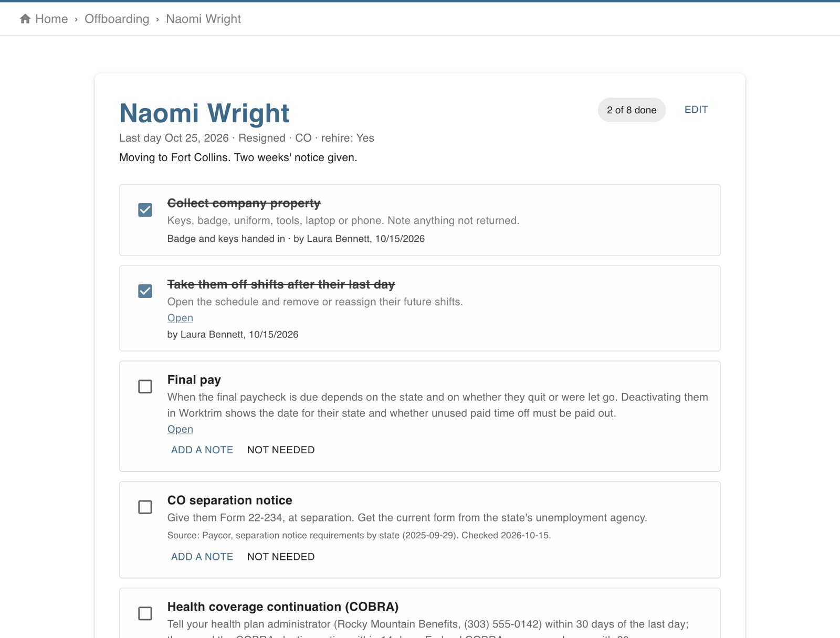This screenshot has width=840, height=638.
Task: Add a note to CO separation notice
Action: tap(202, 557)
